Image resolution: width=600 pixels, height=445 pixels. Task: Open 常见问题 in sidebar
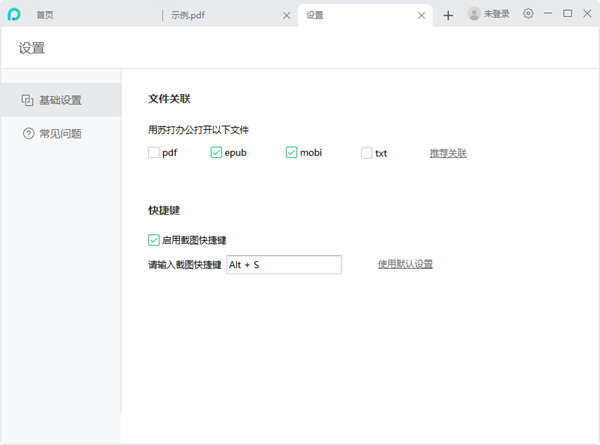coord(61,134)
